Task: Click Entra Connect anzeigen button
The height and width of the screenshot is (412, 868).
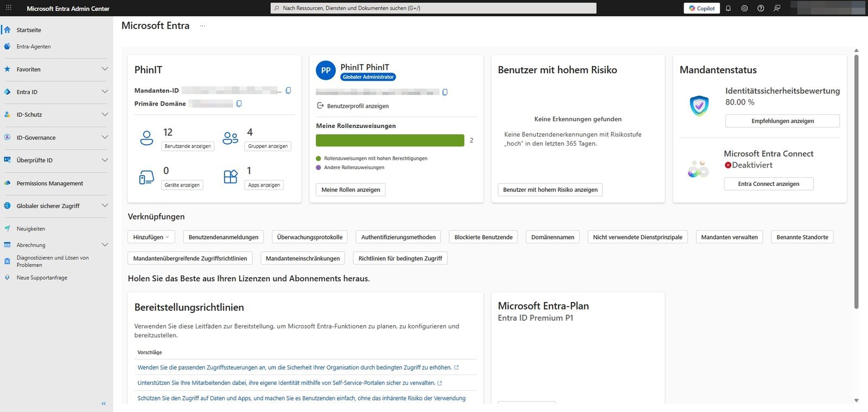Action: coord(769,184)
